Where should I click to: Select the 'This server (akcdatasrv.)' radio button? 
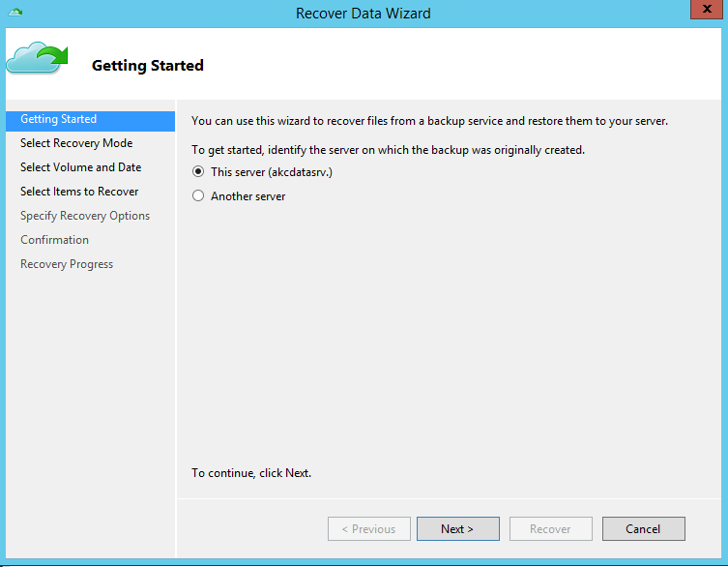(x=199, y=172)
